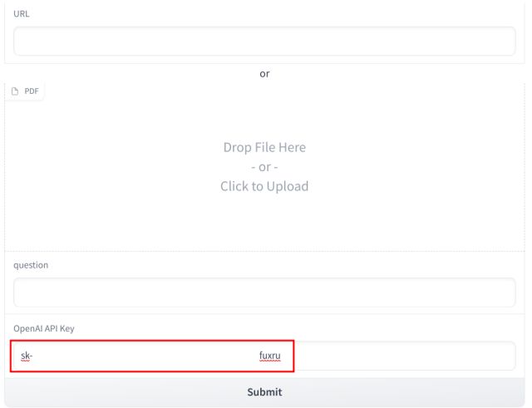Viewport: 532px width, 408px height.
Task: Click the PDF file icon
Action: point(16,91)
